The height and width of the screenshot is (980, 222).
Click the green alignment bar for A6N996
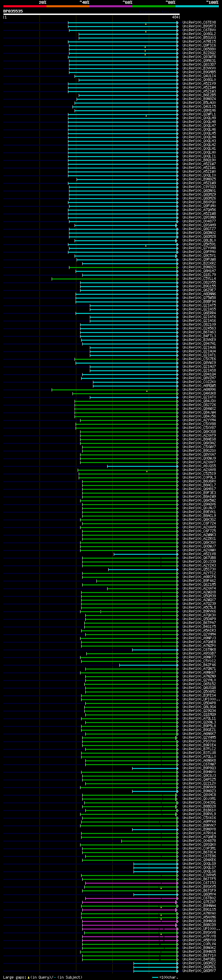pyautogui.click(x=115, y=390)
